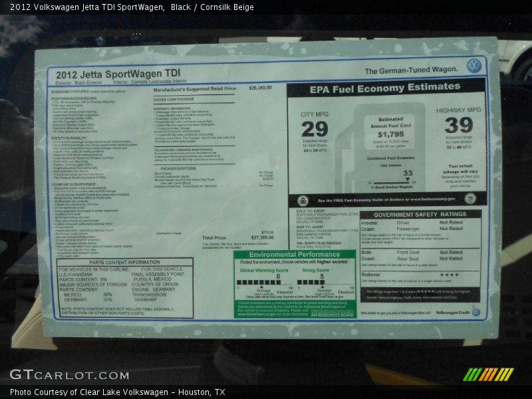Click the title '2012 Volkswagen Jetta TDI SportWagen'
This screenshot has height=399, width=532.
(87, 7)
